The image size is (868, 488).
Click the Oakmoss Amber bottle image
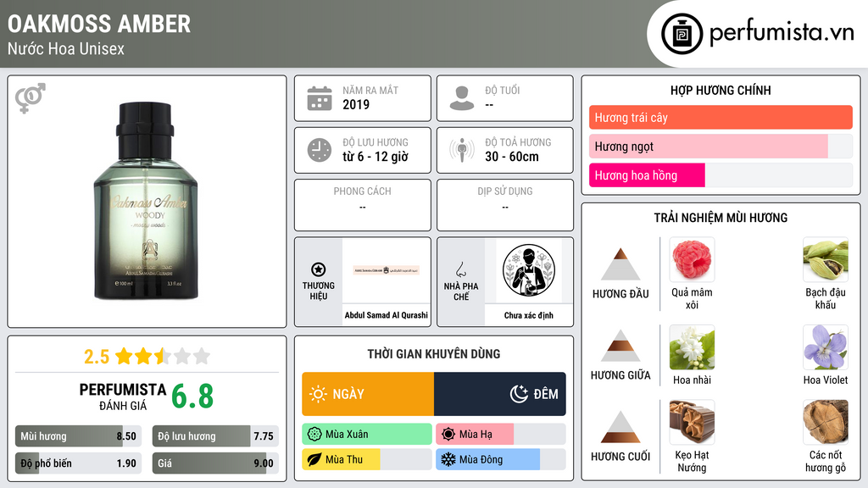pos(146,201)
